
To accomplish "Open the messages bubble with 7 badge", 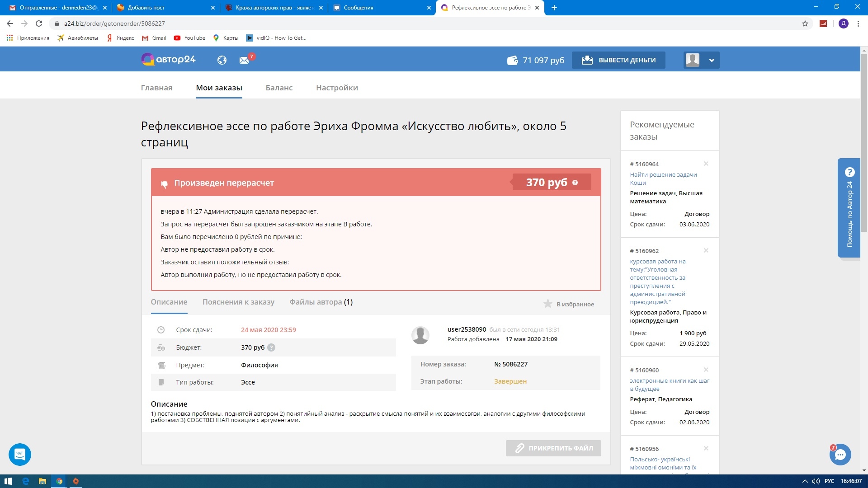I will click(840, 455).
